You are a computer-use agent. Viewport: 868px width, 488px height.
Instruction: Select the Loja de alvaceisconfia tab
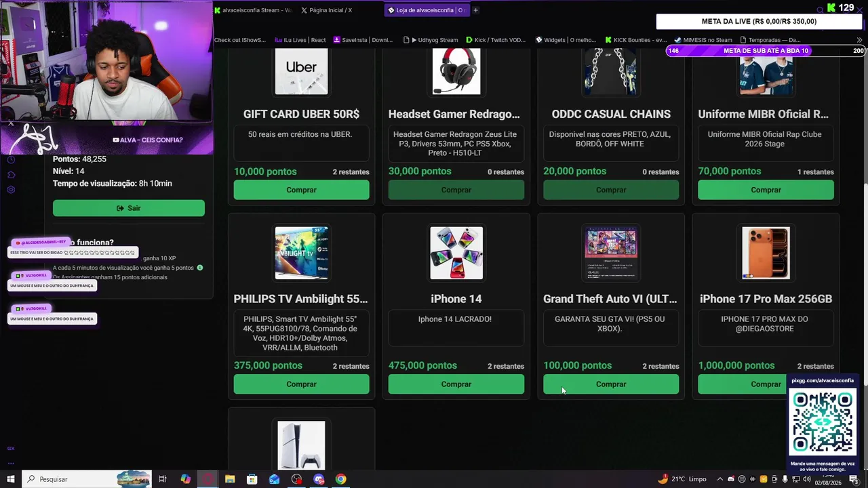(x=426, y=10)
